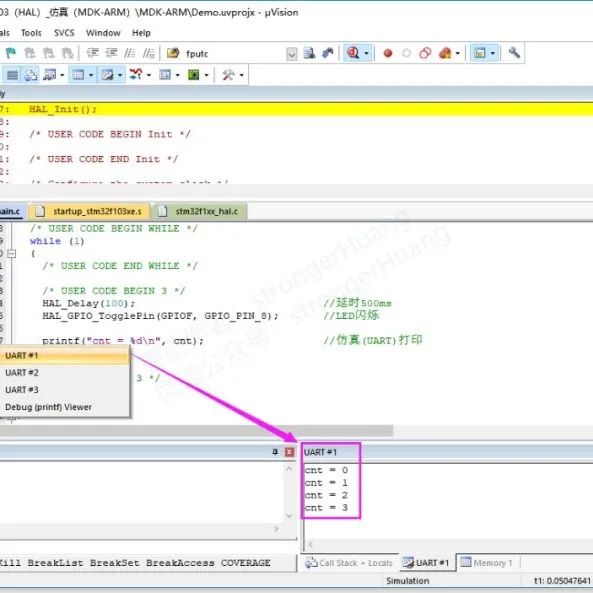The image size is (593, 593).
Task: Click Command panel scroll down arrow
Action: [289, 516]
